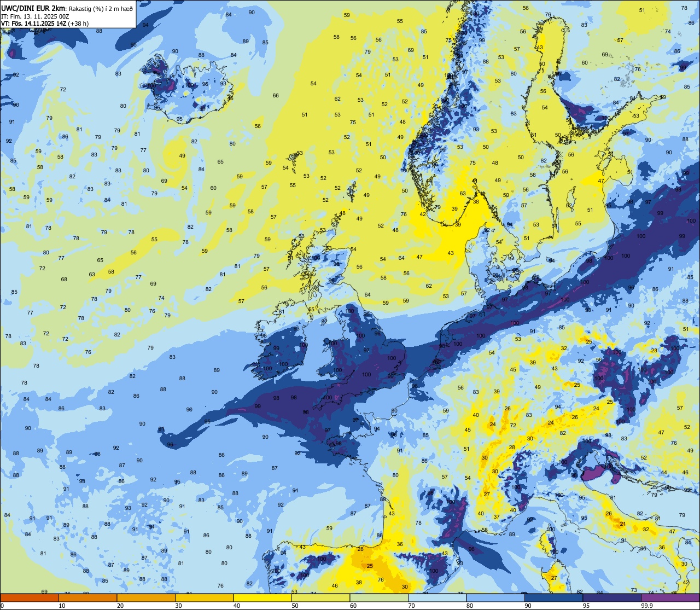Image resolution: width=700 pixels, height=610 pixels.
Task: Click the forecast offset '(+38 h)'
Action: 79,23
